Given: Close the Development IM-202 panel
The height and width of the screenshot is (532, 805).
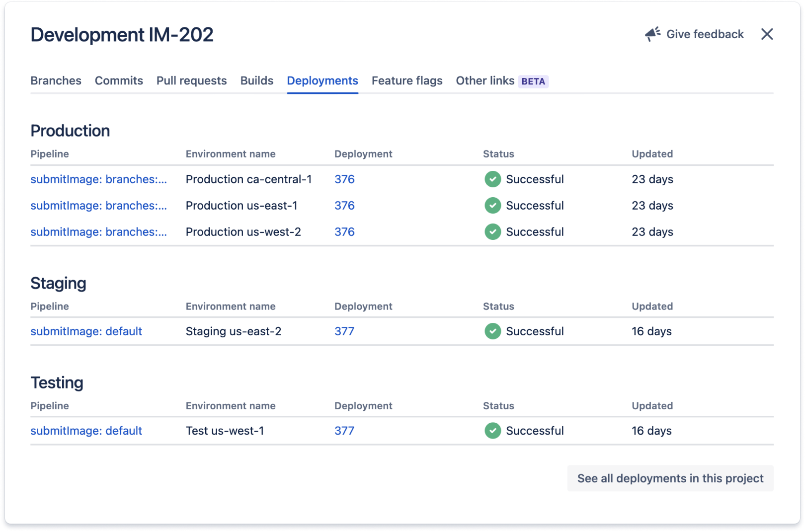Looking at the screenshot, I should point(767,34).
